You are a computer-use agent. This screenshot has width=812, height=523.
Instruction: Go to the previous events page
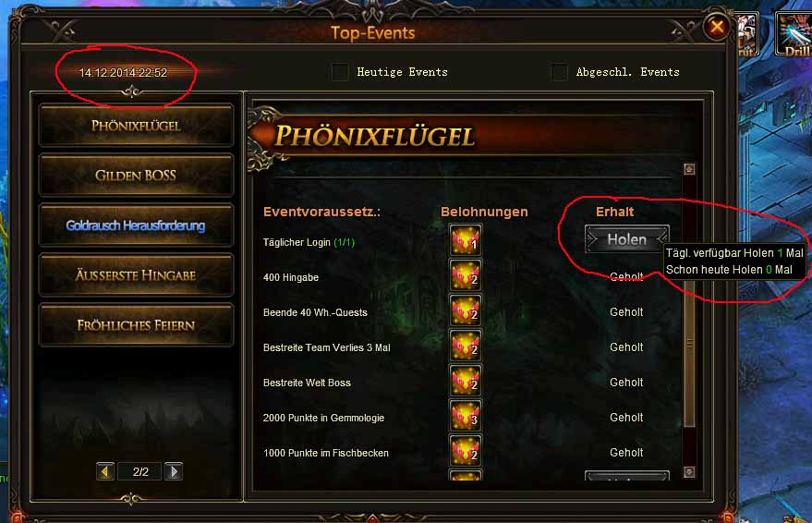point(105,472)
